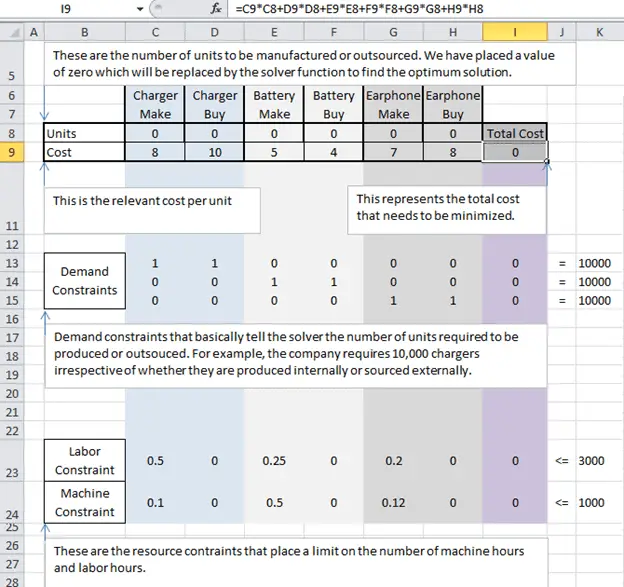
Task: Select row 24 header
Action: 12,502
